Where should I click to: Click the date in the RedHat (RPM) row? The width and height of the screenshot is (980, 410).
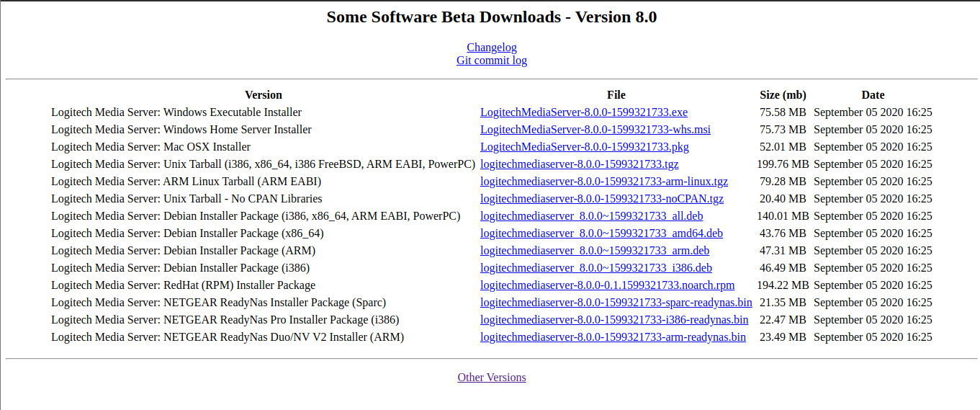coord(873,285)
